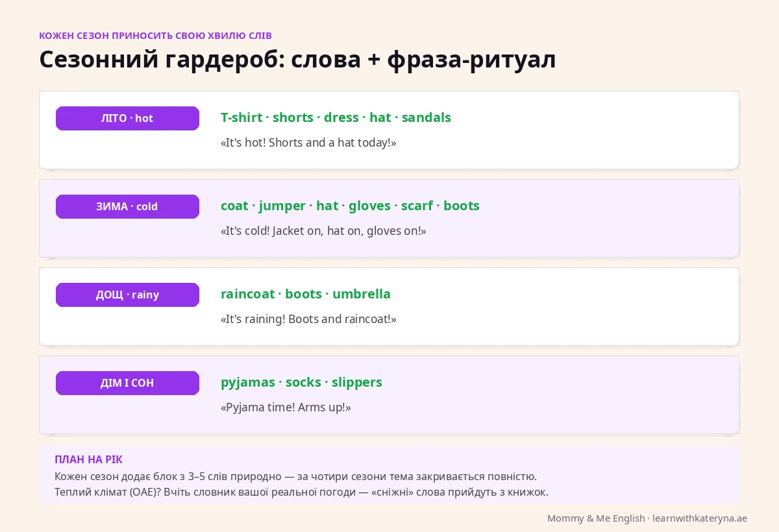Screen dimensions: 779x532
Task: Click the phrase «It's hot! Shorts and a hat today!»
Action: pyautogui.click(x=308, y=143)
